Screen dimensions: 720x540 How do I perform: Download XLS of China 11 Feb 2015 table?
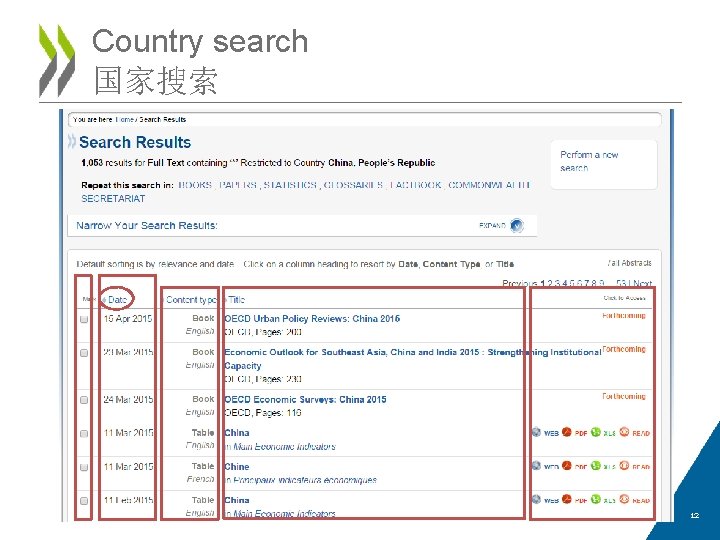pyautogui.click(x=603, y=500)
